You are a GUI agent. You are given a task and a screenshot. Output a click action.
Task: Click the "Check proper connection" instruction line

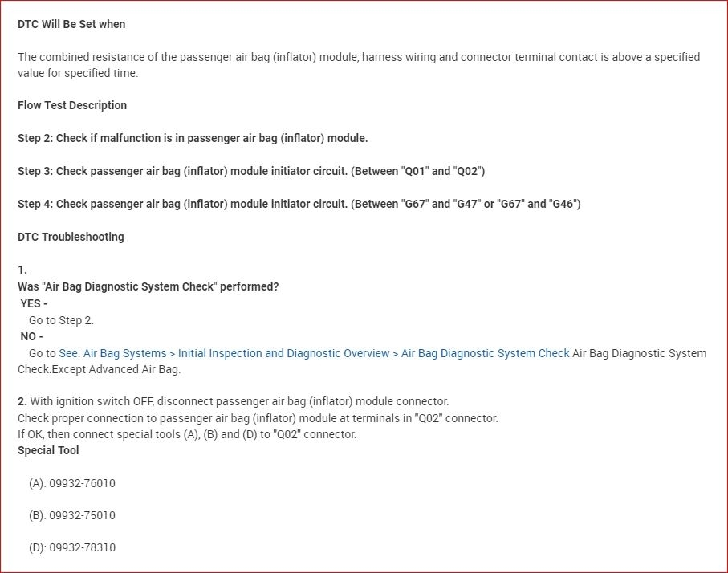coord(258,418)
